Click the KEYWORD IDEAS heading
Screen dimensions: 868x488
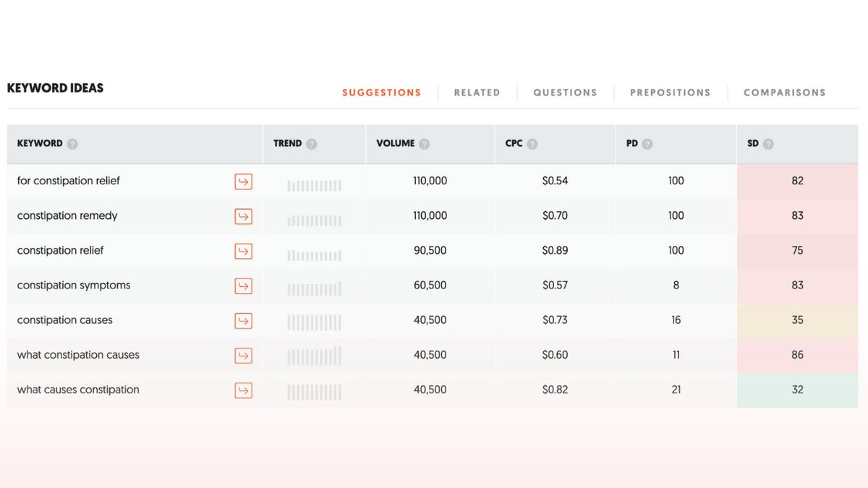point(55,88)
